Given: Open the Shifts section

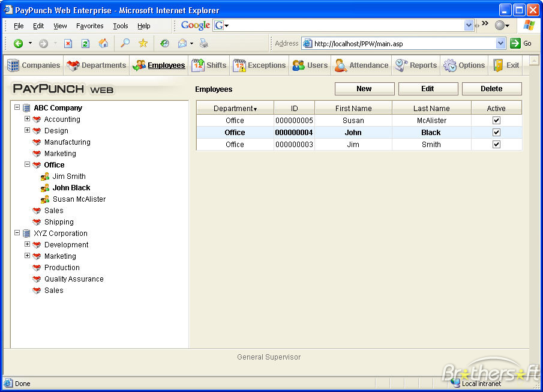Looking at the screenshot, I should click(209, 65).
